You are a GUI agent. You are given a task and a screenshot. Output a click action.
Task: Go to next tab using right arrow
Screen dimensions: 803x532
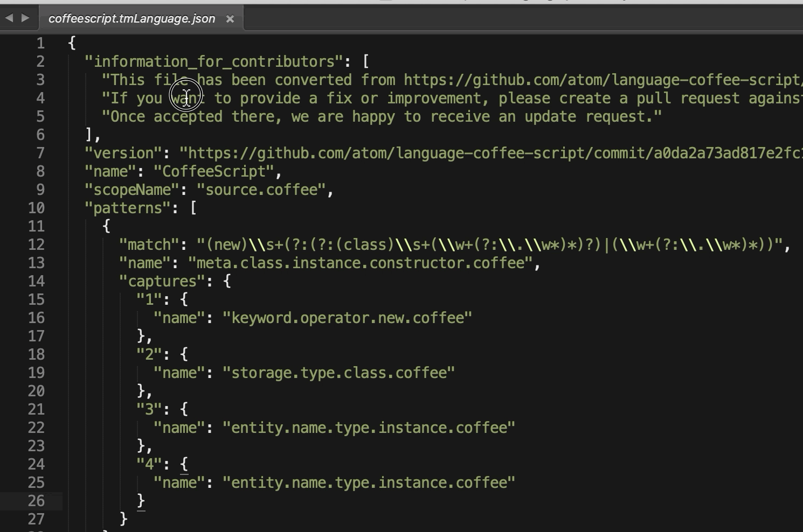[x=25, y=18]
